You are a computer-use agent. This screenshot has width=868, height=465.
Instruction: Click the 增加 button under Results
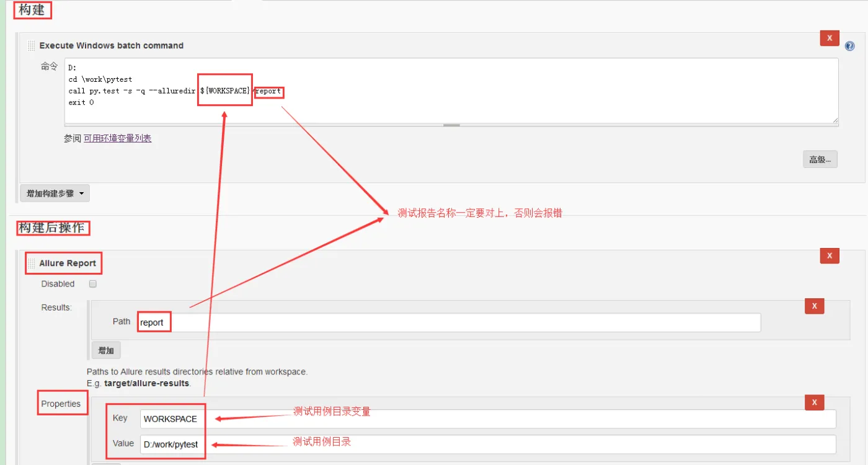click(x=106, y=350)
